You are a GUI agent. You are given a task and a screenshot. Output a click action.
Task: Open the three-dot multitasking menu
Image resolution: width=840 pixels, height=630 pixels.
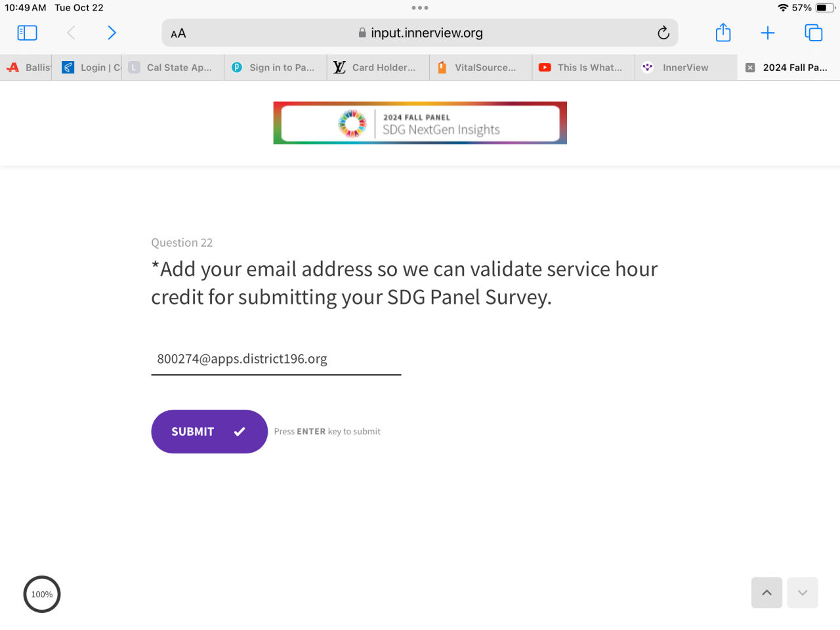click(x=420, y=8)
